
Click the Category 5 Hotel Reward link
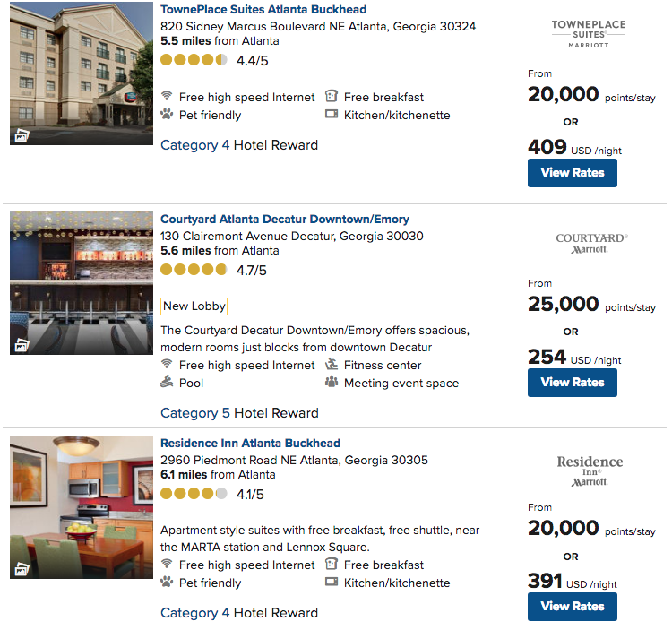(x=238, y=413)
